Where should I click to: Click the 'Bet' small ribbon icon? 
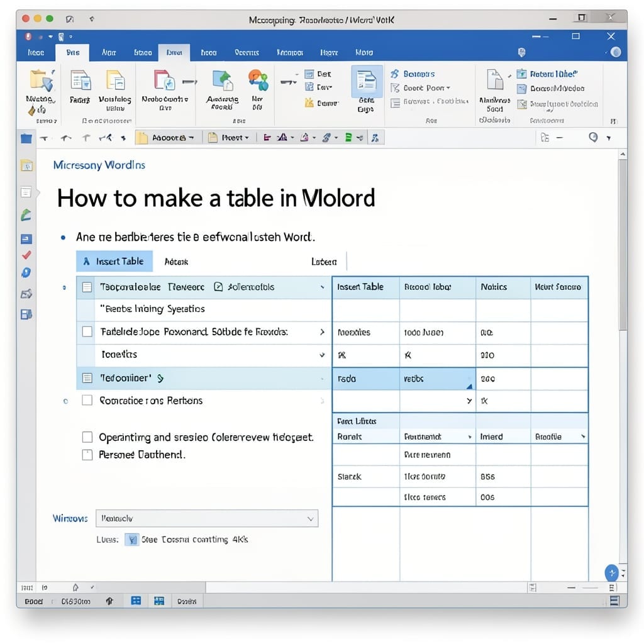pos(309,74)
